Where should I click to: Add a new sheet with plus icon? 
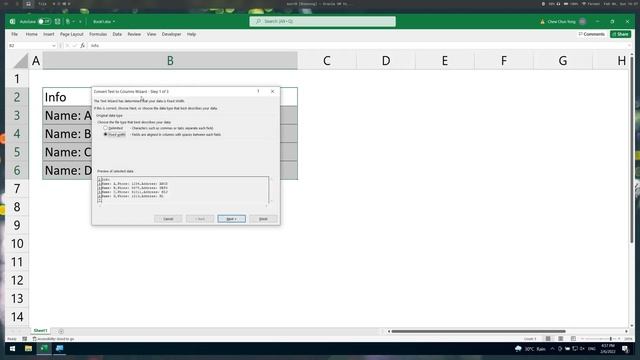(x=61, y=331)
